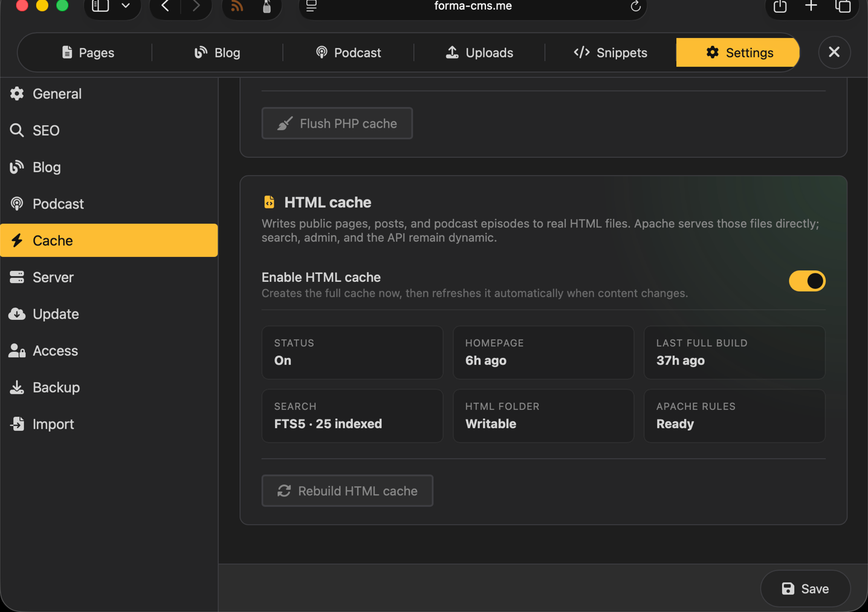Viewport: 868px width, 612px height.
Task: Open the Snippets tab
Action: [x=611, y=53]
